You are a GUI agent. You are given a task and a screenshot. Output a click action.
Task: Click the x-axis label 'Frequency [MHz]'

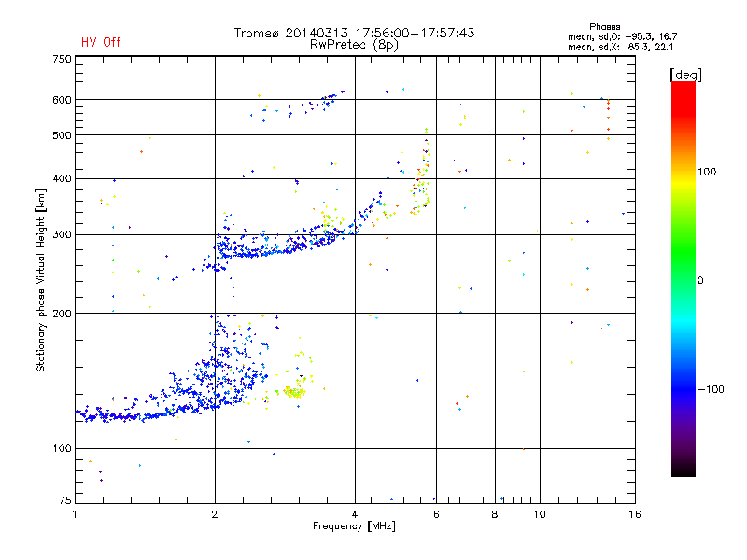[354, 526]
